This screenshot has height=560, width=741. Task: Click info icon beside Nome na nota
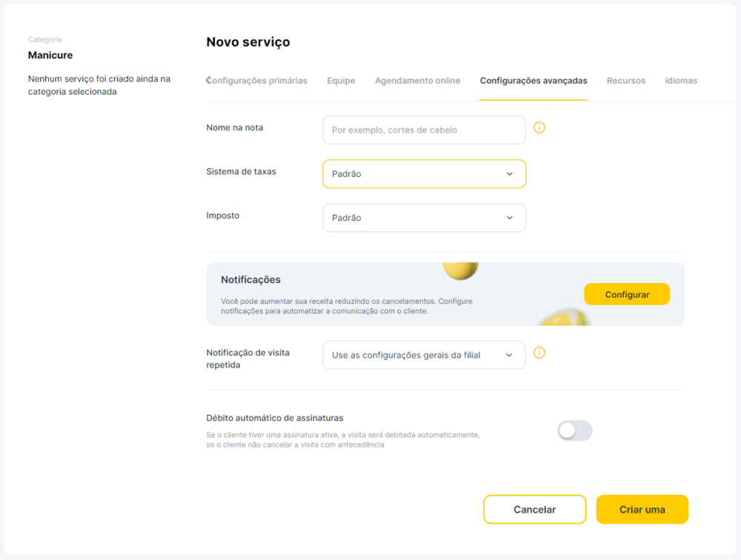(x=539, y=127)
